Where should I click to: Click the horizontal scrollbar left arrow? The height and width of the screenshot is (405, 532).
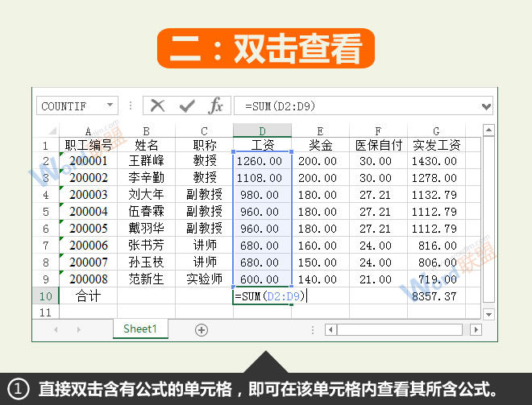click(330, 329)
